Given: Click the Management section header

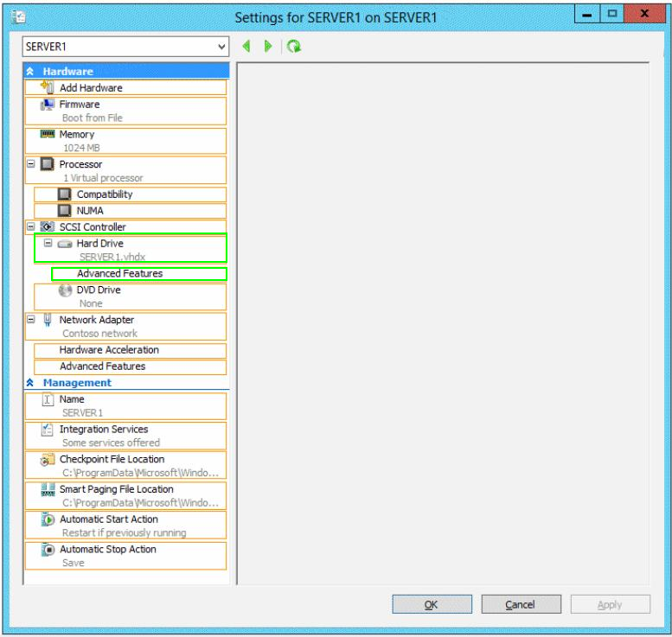Looking at the screenshot, I should pos(126,383).
